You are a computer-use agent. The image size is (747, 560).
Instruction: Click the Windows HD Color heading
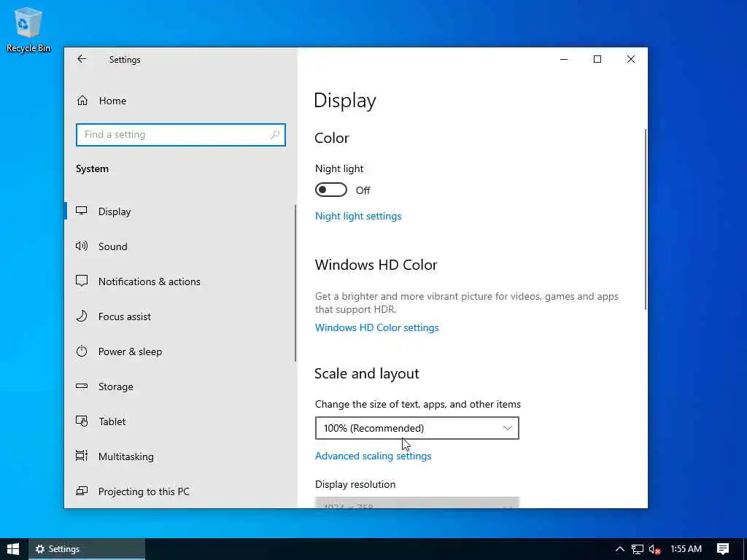[376, 265]
